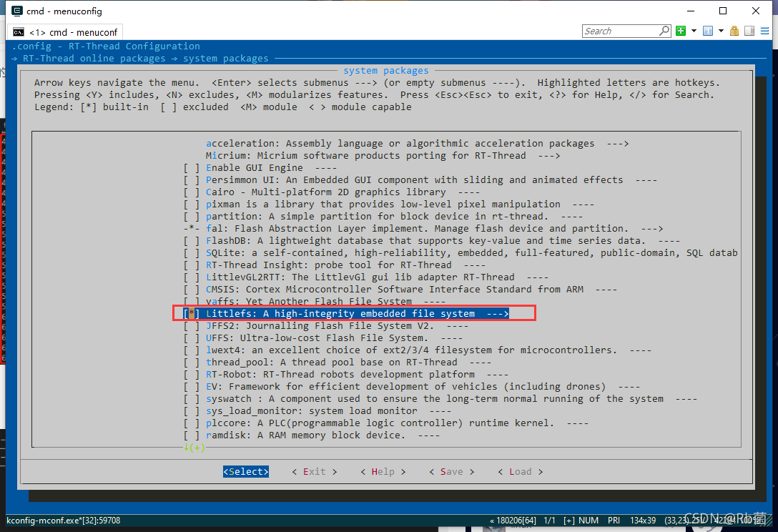
Task: Click 134x39 console size status entry
Action: [643, 521]
